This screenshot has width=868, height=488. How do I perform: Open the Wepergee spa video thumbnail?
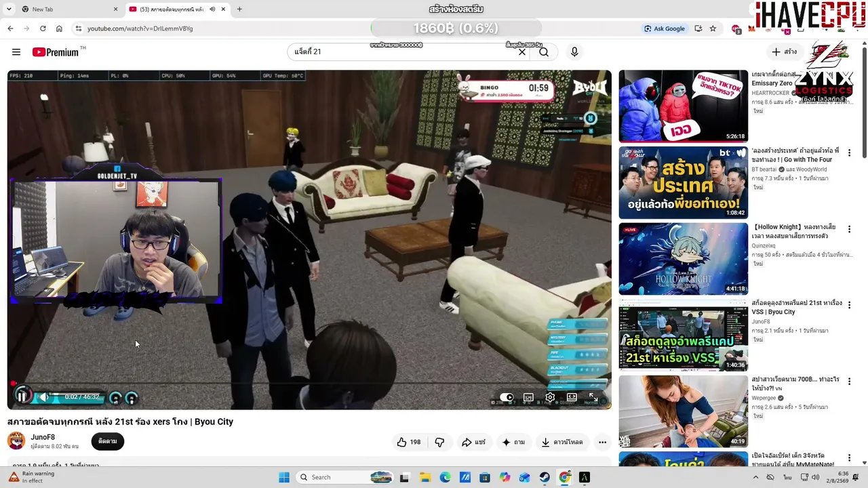click(683, 411)
